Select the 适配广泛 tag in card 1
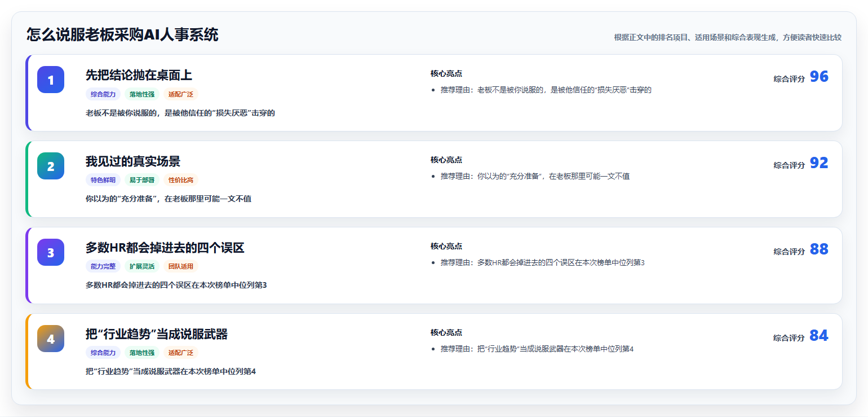The width and height of the screenshot is (868, 417). [181, 94]
